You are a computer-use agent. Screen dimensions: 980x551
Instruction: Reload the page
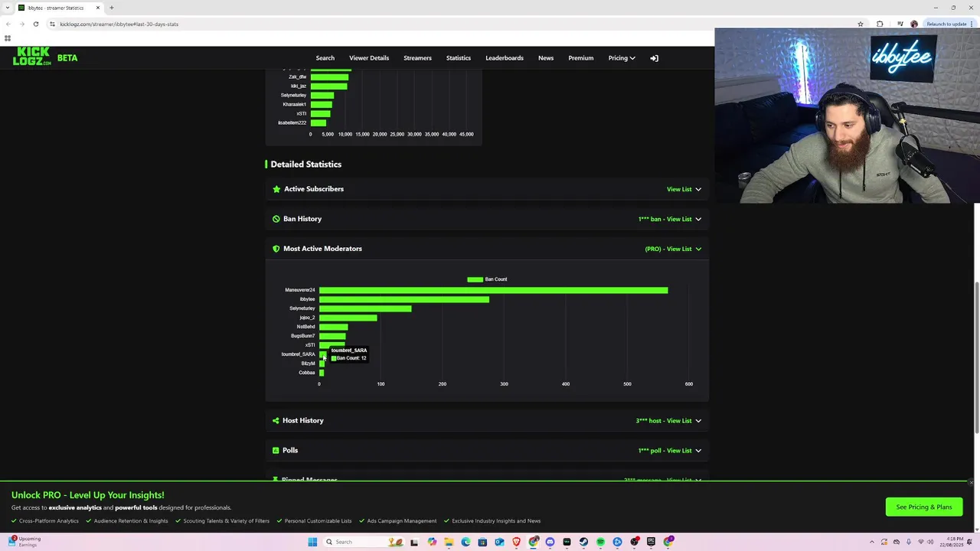point(35,24)
